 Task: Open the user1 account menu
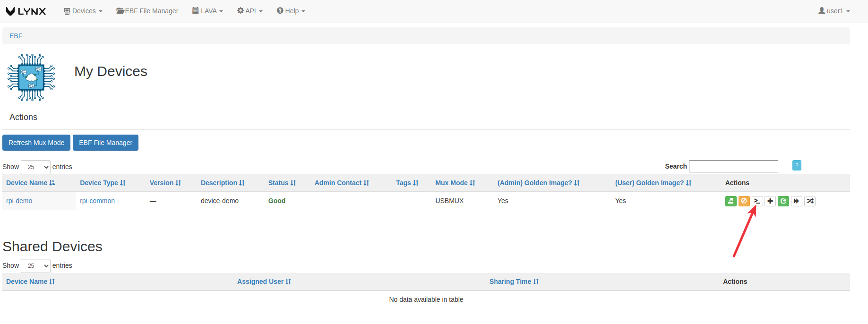pos(834,11)
